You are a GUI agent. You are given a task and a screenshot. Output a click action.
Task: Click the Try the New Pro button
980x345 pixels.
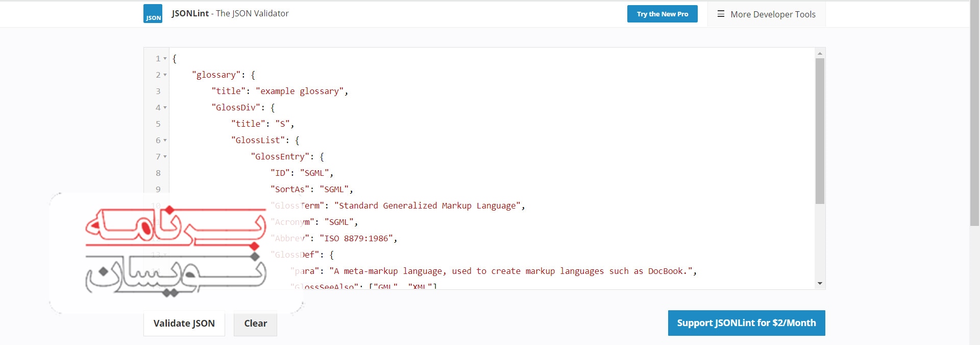coord(663,14)
